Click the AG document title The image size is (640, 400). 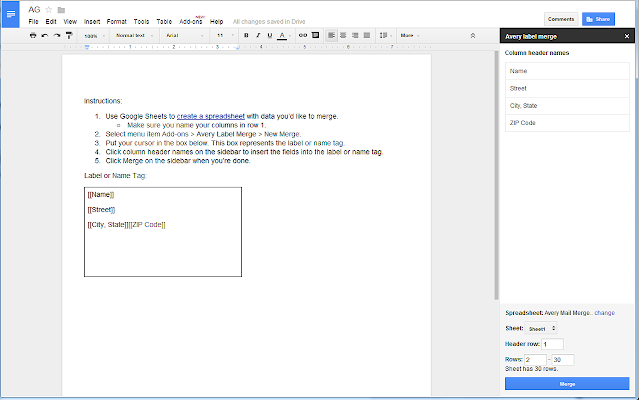(34, 9)
